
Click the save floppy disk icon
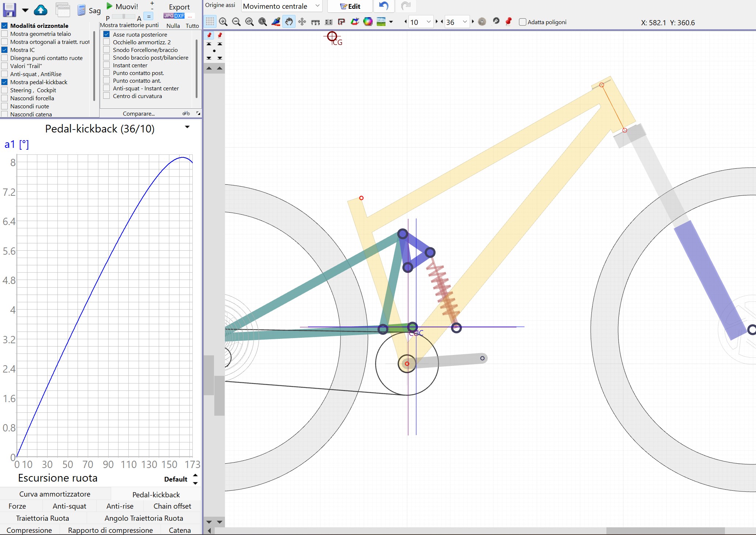pos(10,10)
